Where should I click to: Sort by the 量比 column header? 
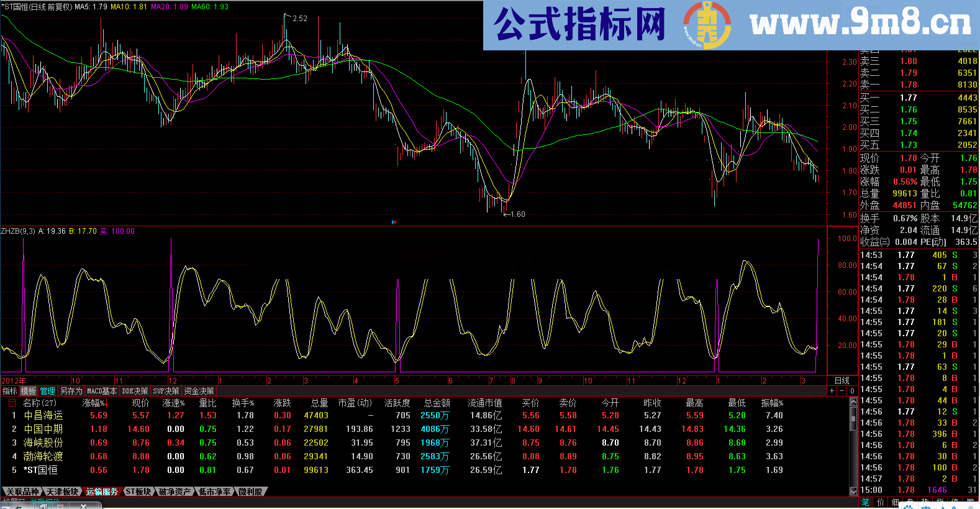click(x=208, y=403)
